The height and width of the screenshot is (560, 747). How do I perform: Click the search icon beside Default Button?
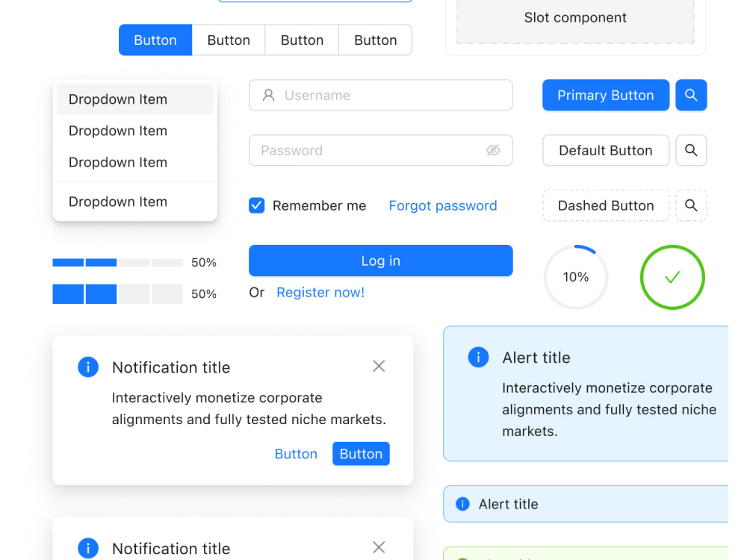click(691, 151)
